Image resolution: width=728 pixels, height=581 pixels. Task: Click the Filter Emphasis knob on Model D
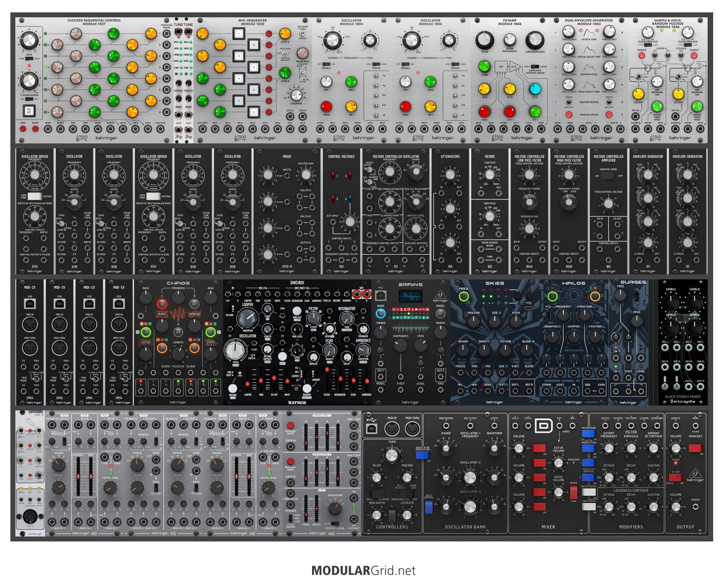coord(631,448)
